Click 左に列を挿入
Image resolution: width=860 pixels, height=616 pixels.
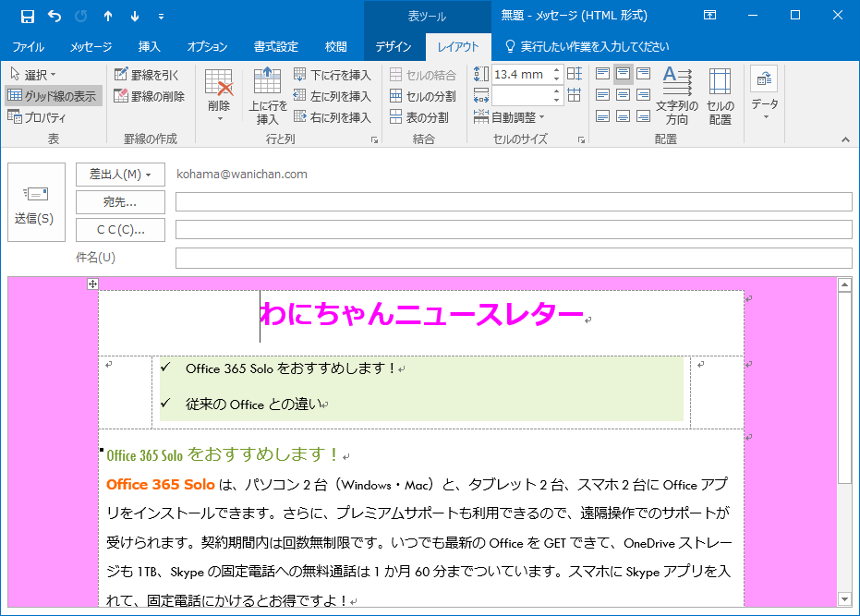point(333,96)
